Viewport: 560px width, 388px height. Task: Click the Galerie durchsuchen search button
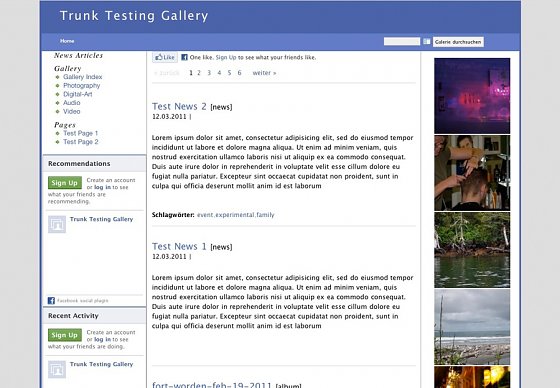click(x=458, y=42)
